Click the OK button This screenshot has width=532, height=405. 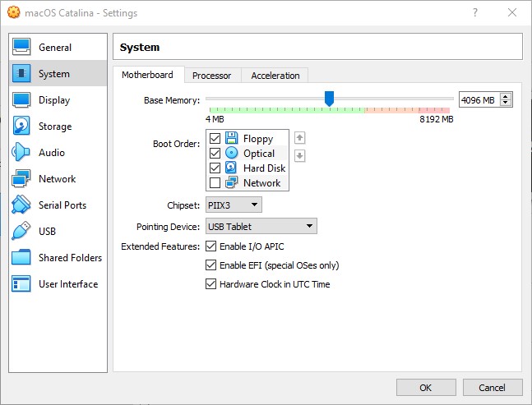click(x=426, y=388)
